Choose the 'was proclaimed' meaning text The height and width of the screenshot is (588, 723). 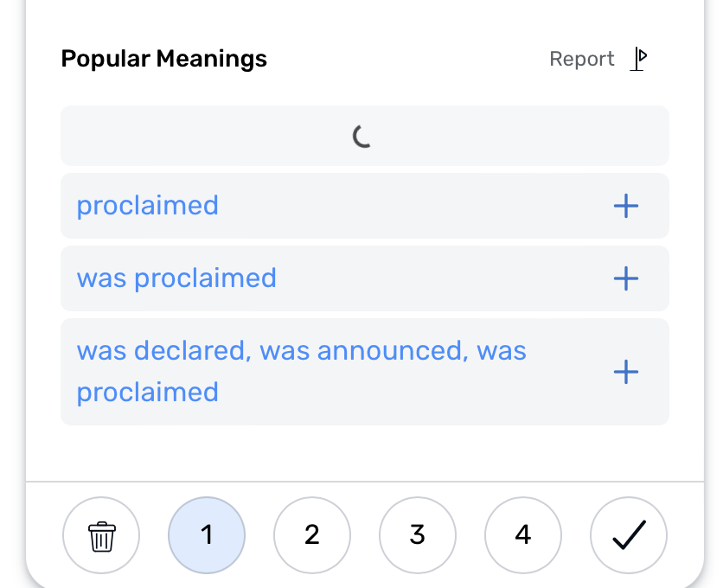click(176, 278)
